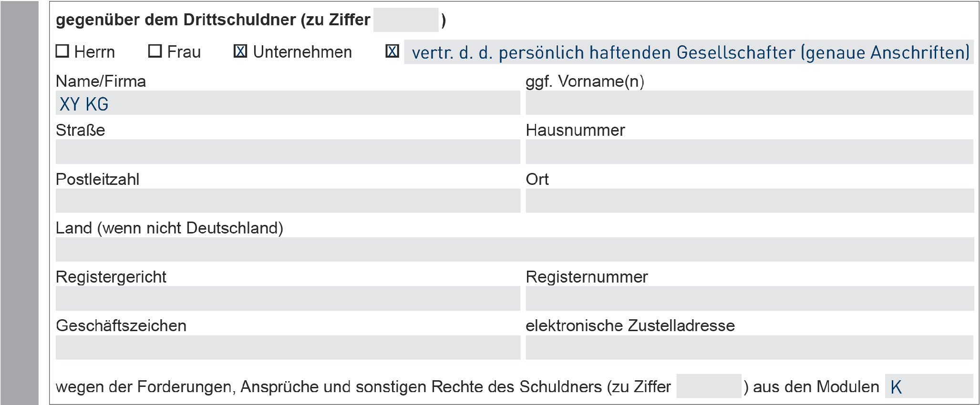Viewport: 980px width, 405px height.
Task: Check the Herrn checkbox
Action: tap(62, 51)
